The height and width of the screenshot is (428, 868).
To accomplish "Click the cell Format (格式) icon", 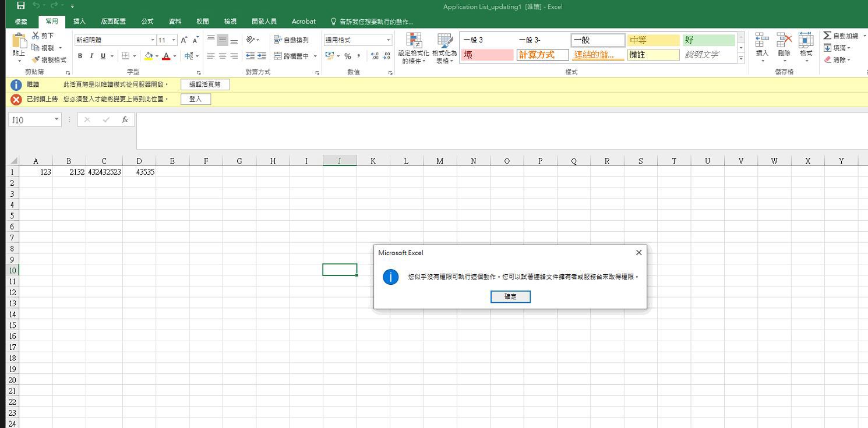I will point(806,40).
